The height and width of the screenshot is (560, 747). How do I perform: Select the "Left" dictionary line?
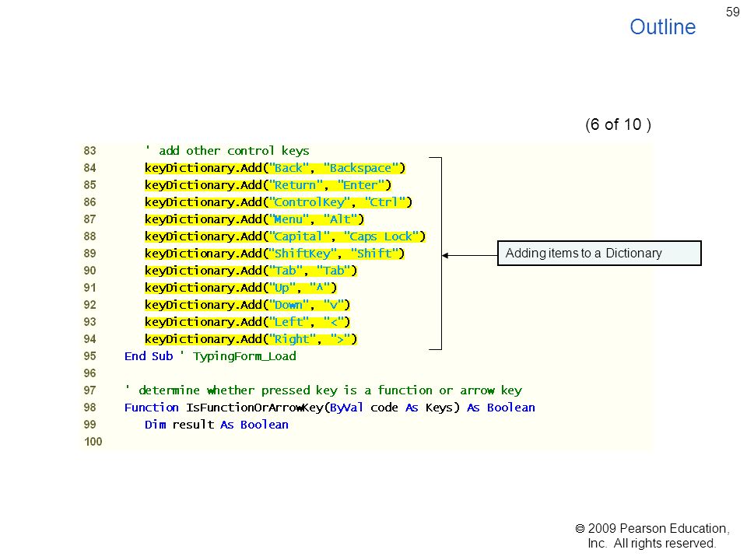coord(247,322)
